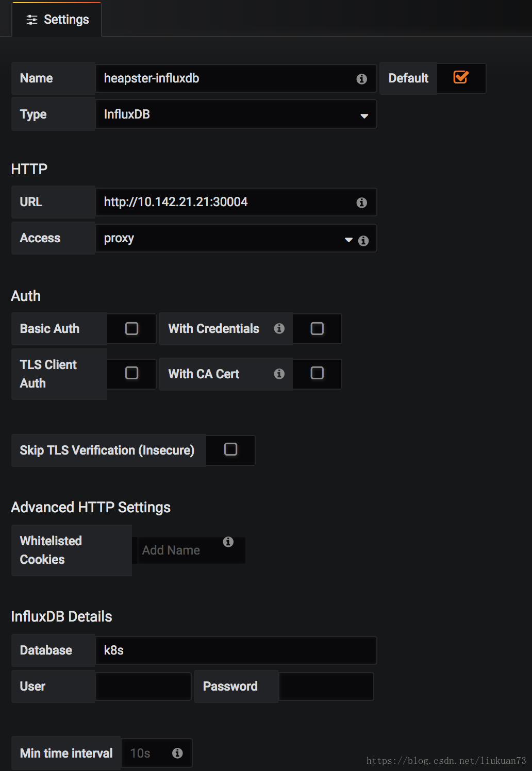Click info icon next to With CA Cert
The image size is (532, 771).
click(279, 374)
